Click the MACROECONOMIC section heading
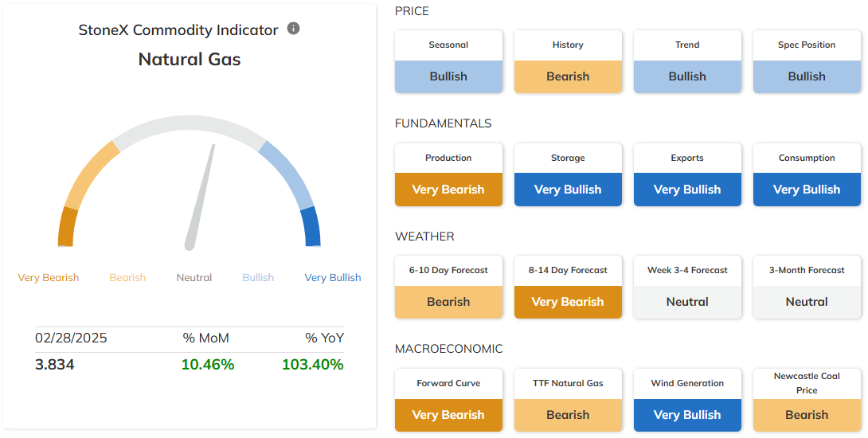 (449, 349)
